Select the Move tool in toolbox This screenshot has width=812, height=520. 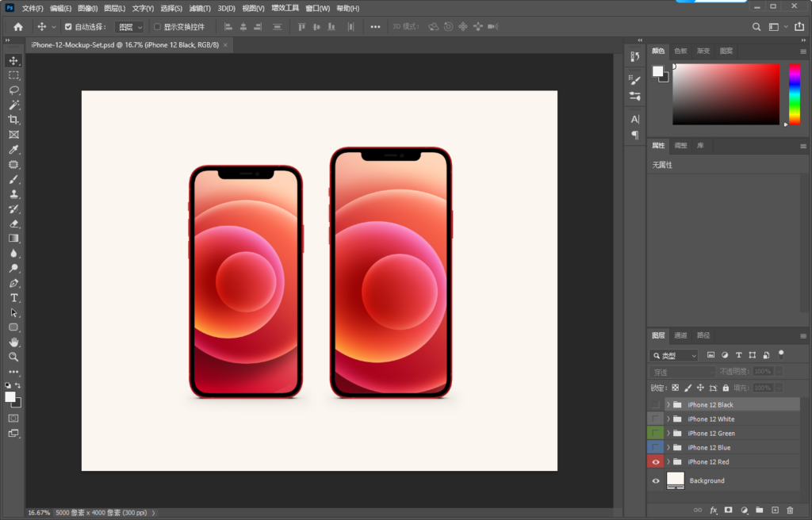13,60
